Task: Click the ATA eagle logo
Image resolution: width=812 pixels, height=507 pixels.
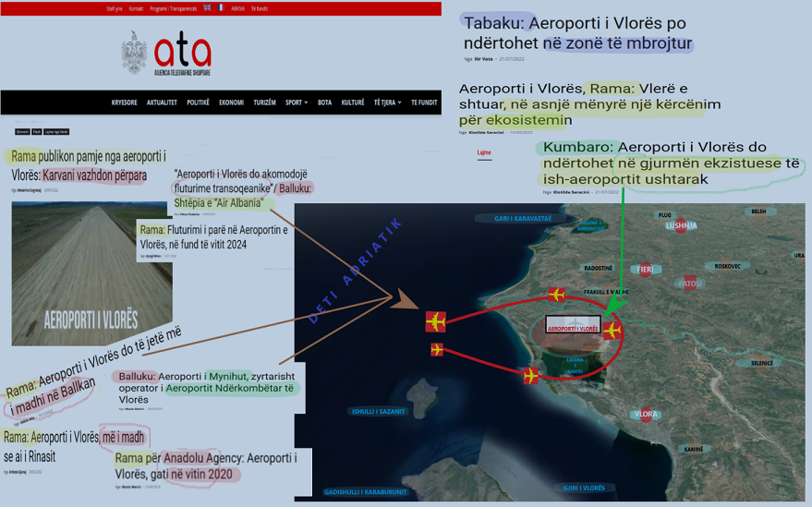Action: tap(135, 52)
